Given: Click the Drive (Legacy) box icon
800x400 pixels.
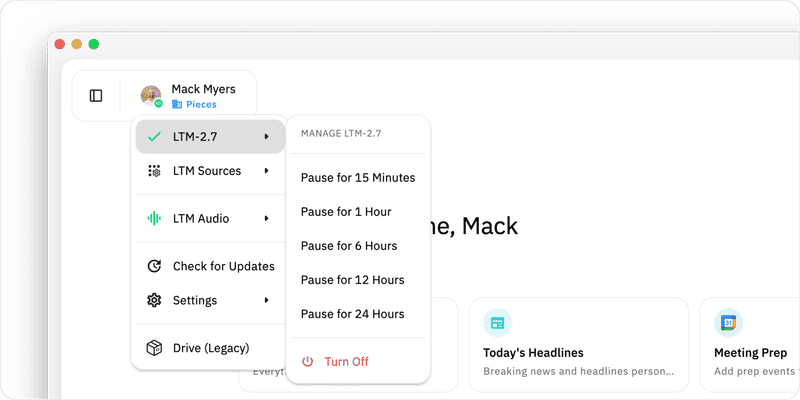Looking at the screenshot, I should (154, 348).
